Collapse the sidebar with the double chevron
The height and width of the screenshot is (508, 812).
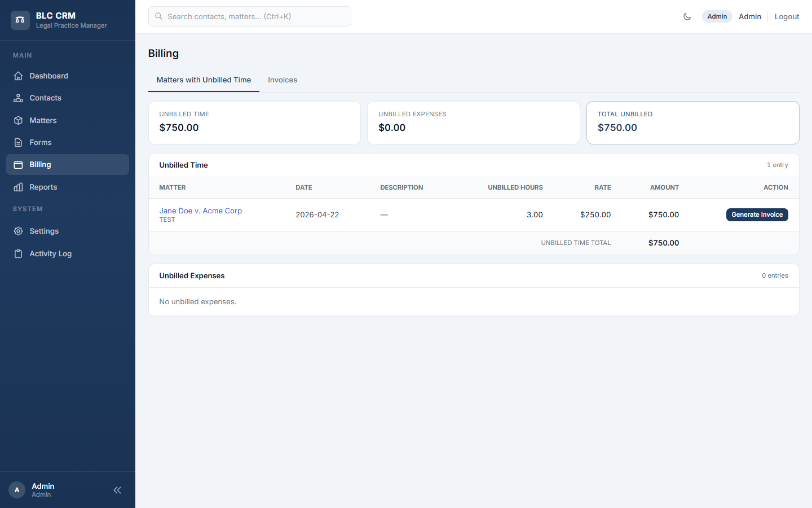[x=117, y=490]
